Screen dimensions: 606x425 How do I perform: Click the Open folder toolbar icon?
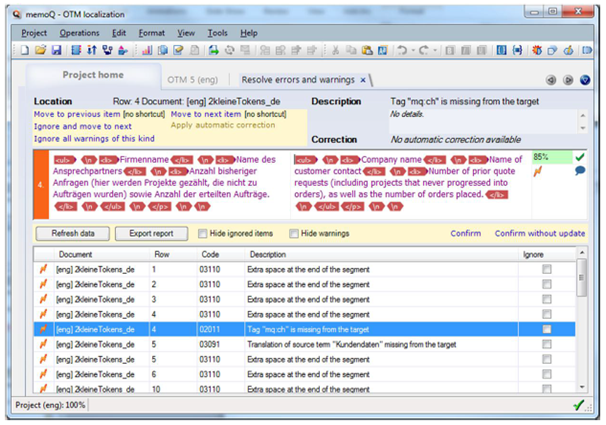tap(41, 50)
